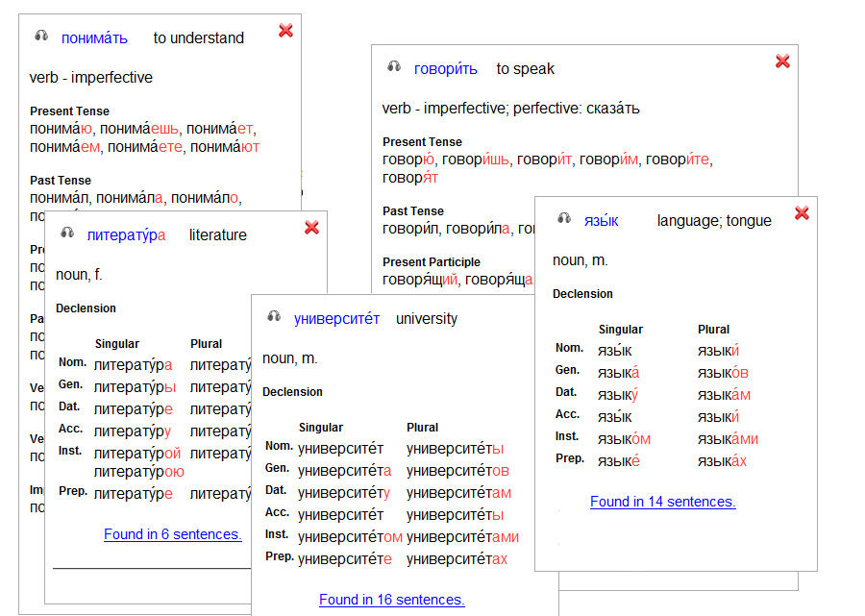The height and width of the screenshot is (616, 865).
Task: Open 'Found in 16 sentences.' link
Action: coord(392,600)
